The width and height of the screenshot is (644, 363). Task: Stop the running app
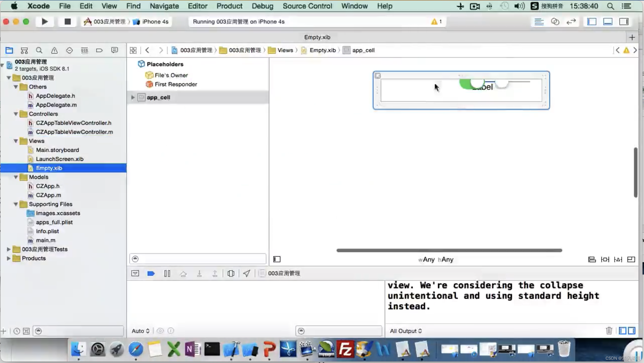click(x=67, y=22)
